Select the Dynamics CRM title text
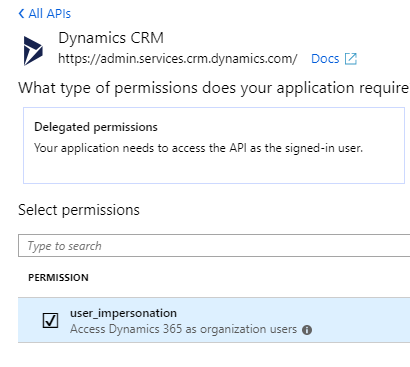410x367 pixels. (111, 38)
